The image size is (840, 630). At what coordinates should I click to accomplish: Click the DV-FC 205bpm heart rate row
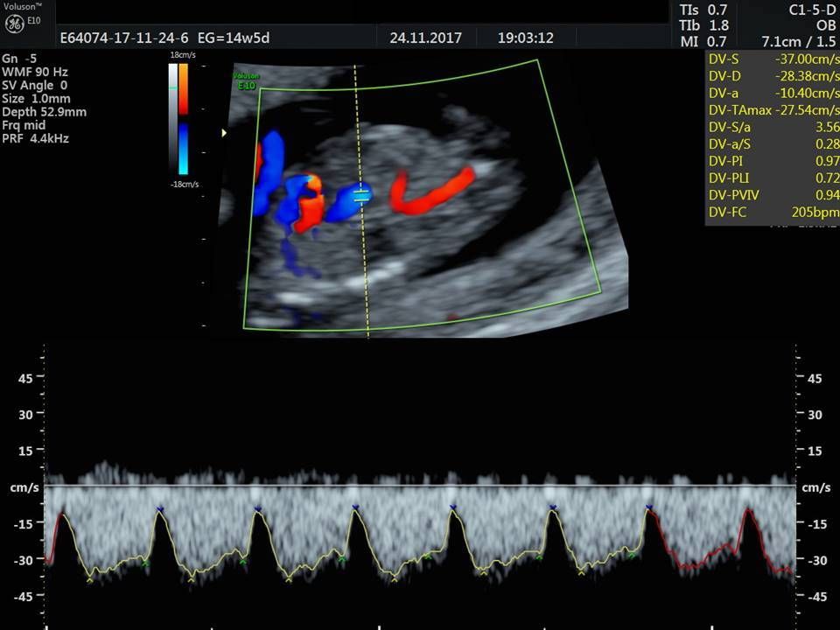click(772, 211)
